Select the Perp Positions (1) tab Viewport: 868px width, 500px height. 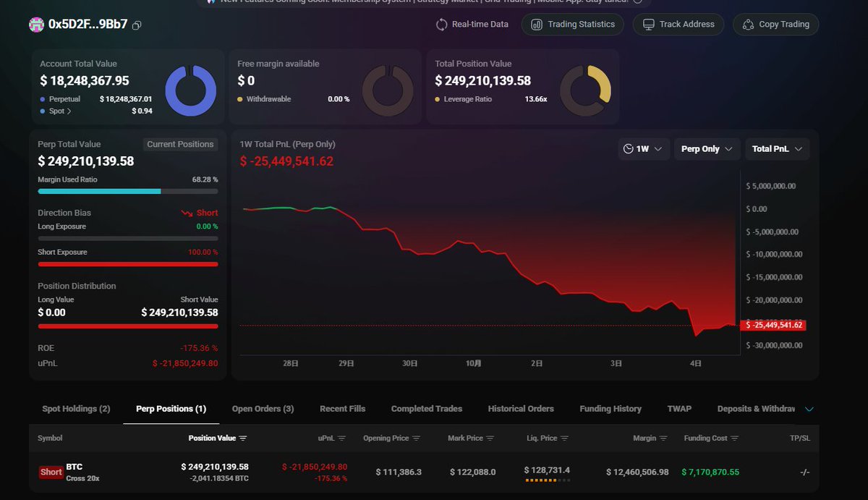(x=171, y=409)
